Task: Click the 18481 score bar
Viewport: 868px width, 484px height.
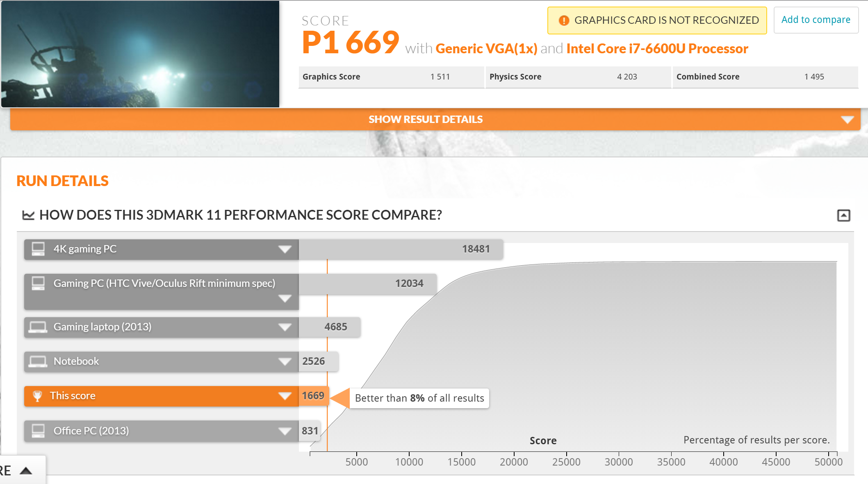Action: click(401, 249)
